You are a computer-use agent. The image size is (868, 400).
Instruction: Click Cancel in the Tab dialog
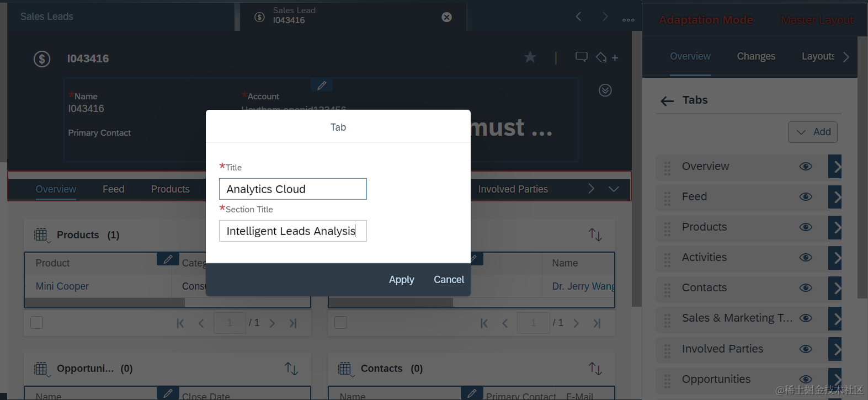[x=449, y=280]
